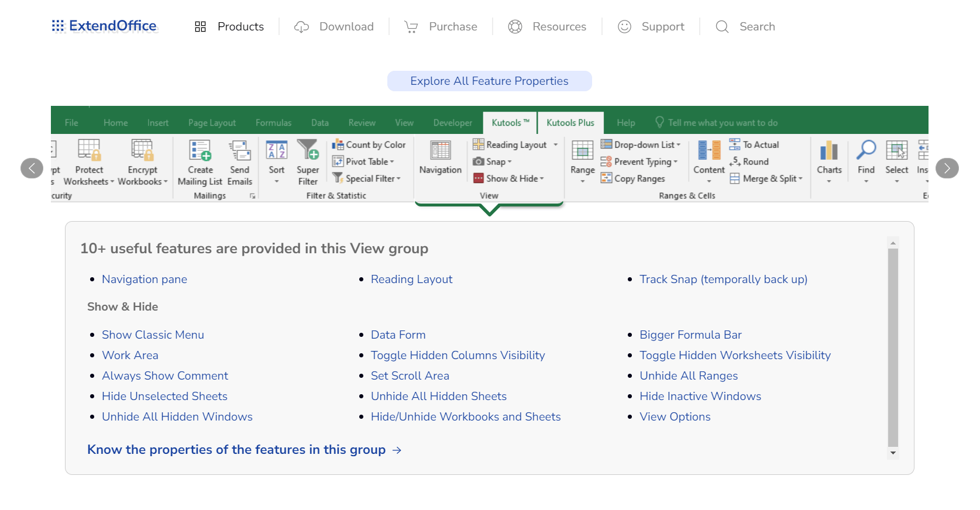
Task: Click the Sort icon in ribbon
Action: click(x=277, y=150)
